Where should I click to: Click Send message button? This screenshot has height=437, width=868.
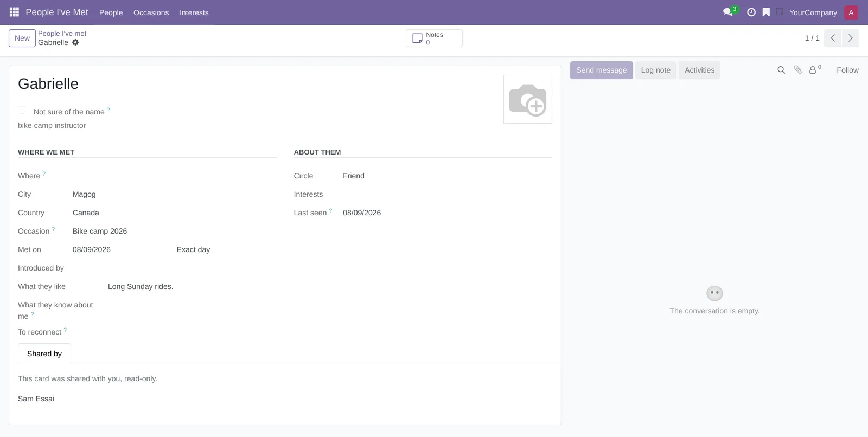click(601, 70)
